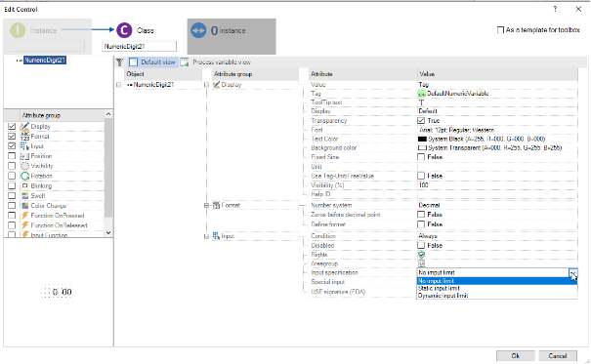Click the Position icon in attribute list
The width and height of the screenshot is (591, 364).
[24, 156]
